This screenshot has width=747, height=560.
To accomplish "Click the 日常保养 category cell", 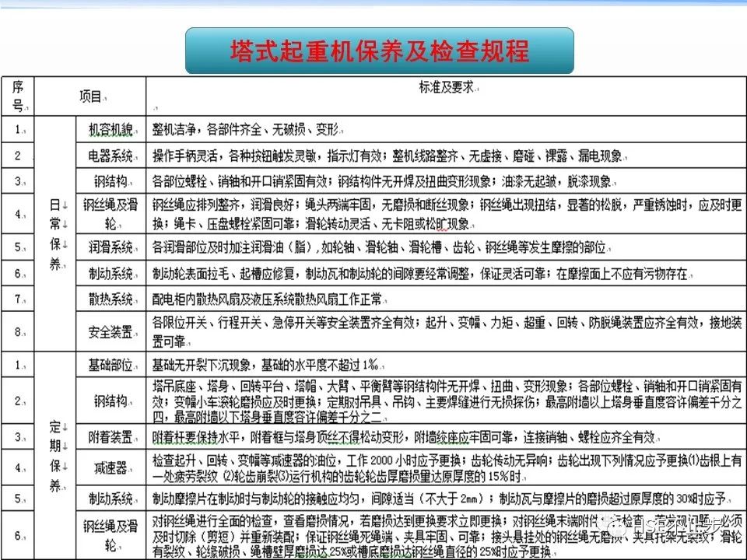I will tap(55, 234).
